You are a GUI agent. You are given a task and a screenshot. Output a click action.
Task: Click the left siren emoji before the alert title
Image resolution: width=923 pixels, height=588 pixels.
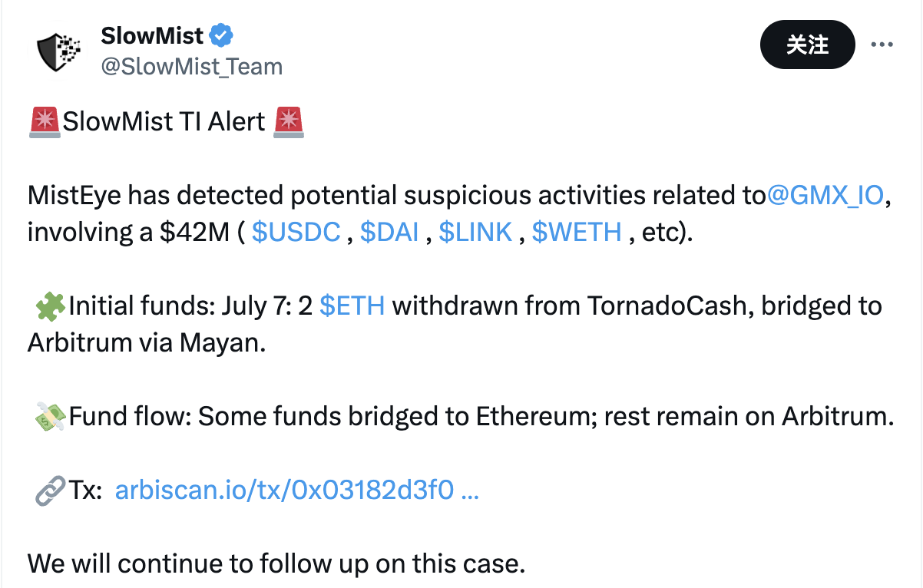click(44, 122)
